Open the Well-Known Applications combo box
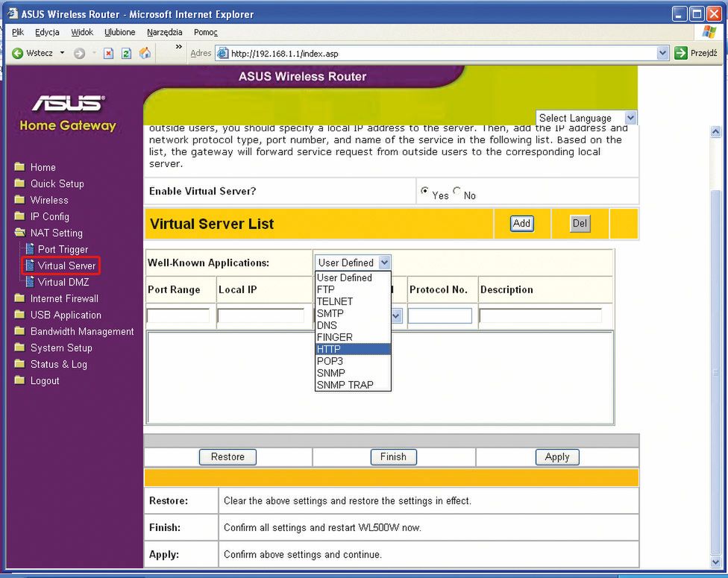728x578 pixels. click(353, 263)
